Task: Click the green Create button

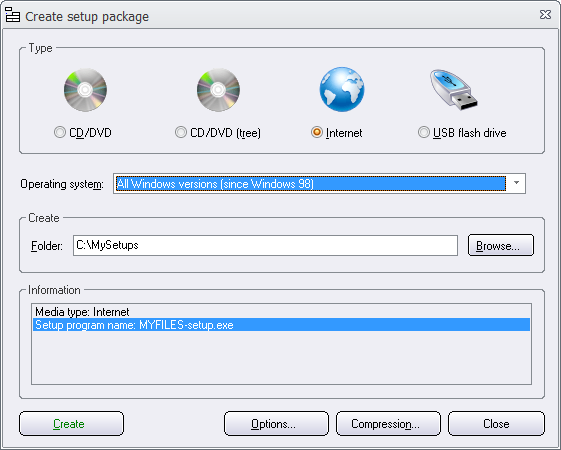Action: pos(71,424)
